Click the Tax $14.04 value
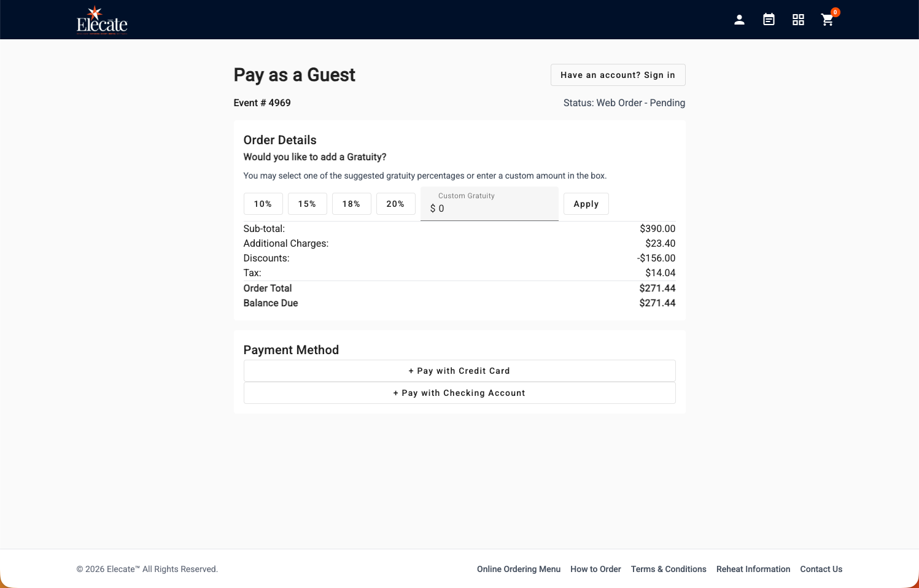The height and width of the screenshot is (588, 919). click(x=660, y=273)
